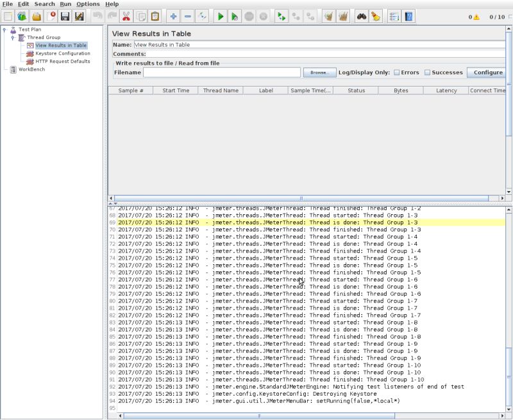
Task: Tick the Successes checkbox
Action: pos(427,72)
